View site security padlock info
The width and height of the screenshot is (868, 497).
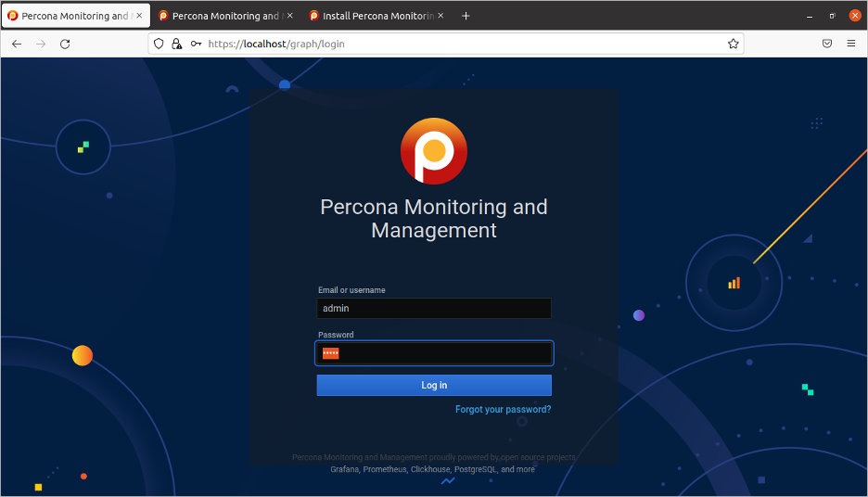coord(176,44)
